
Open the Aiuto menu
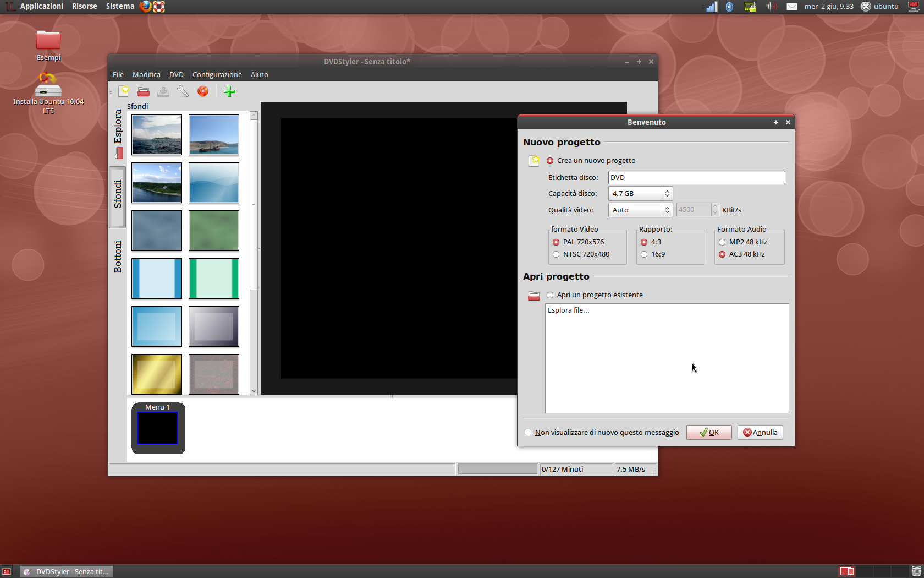click(x=260, y=74)
